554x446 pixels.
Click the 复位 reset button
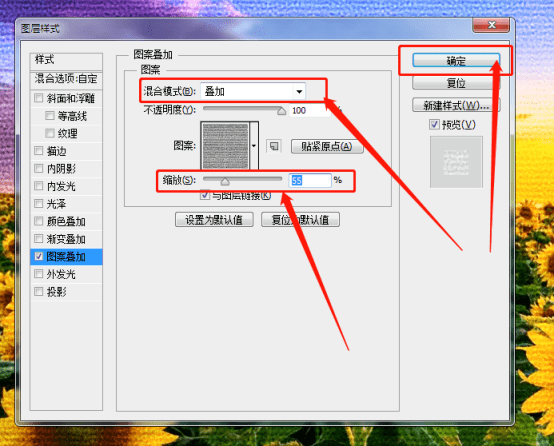click(456, 83)
